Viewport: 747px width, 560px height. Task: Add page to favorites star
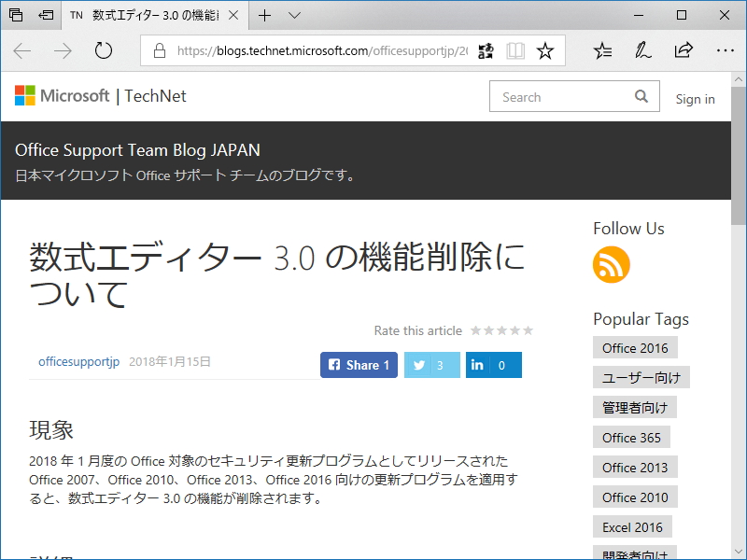(x=545, y=50)
